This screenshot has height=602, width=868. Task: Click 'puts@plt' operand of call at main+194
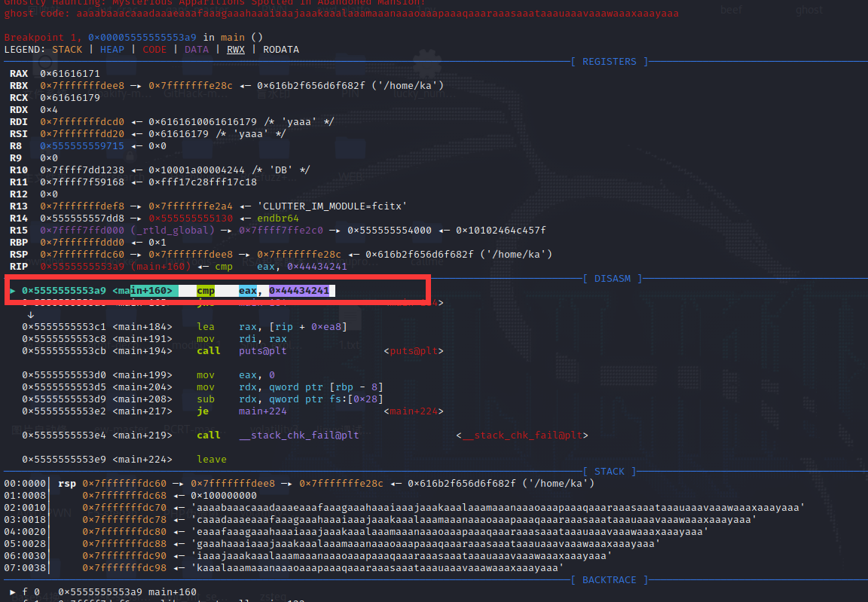(x=263, y=351)
